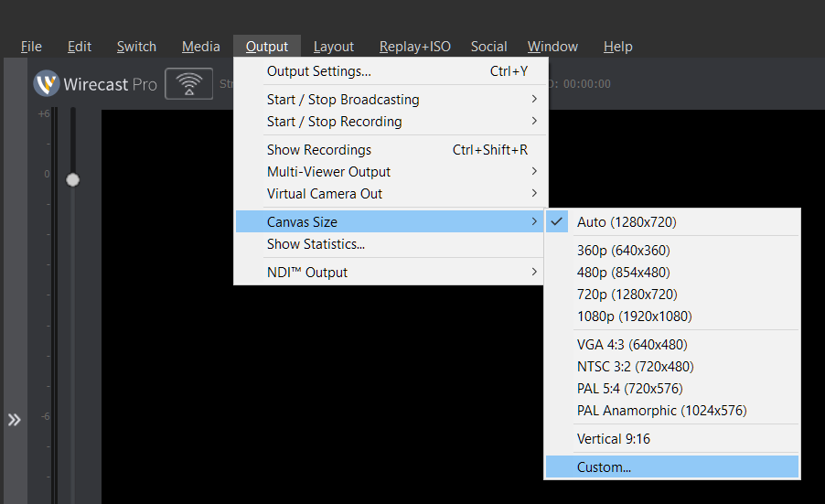
Task: Expand Start / Stop Recording submenu
Action: (391, 122)
